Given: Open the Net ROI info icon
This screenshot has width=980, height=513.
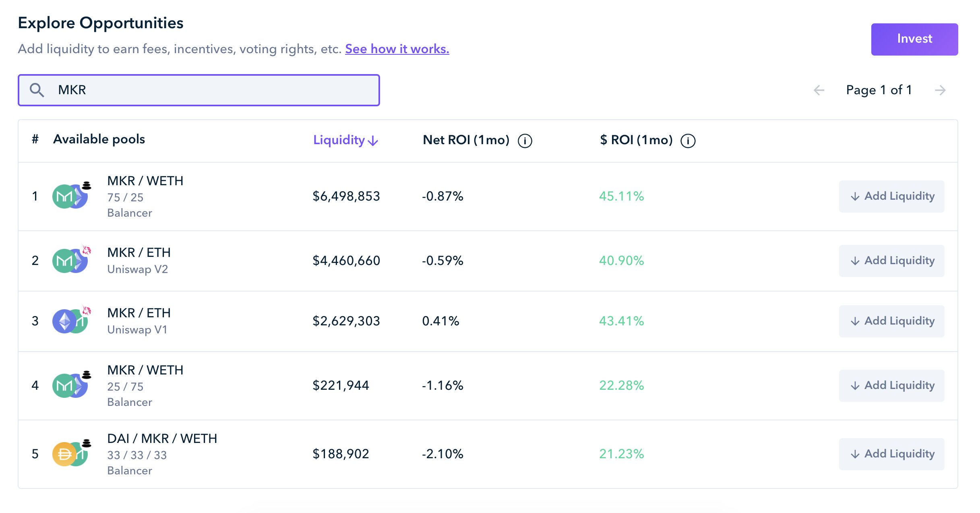Looking at the screenshot, I should (x=525, y=141).
